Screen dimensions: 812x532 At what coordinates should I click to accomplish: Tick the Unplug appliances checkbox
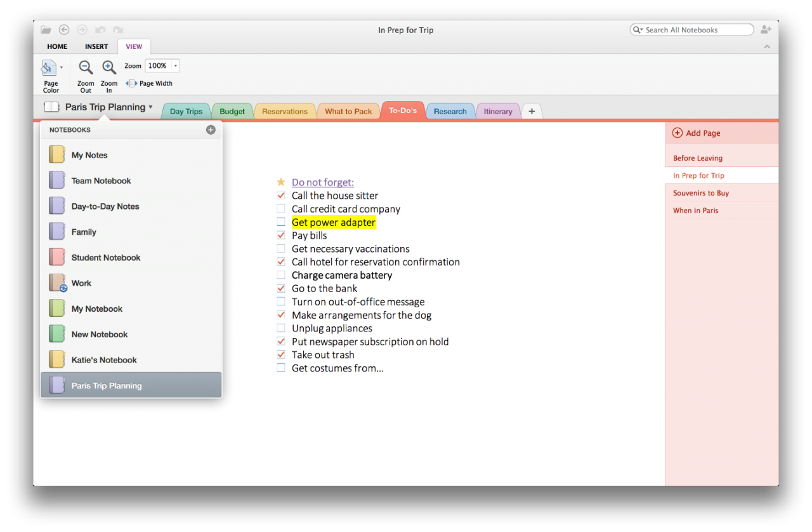(x=281, y=328)
